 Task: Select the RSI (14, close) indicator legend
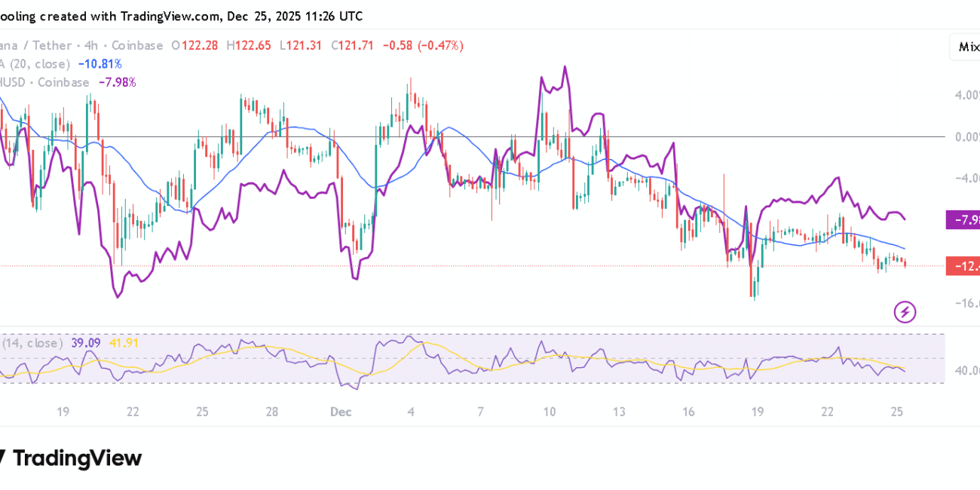pyautogui.click(x=32, y=343)
